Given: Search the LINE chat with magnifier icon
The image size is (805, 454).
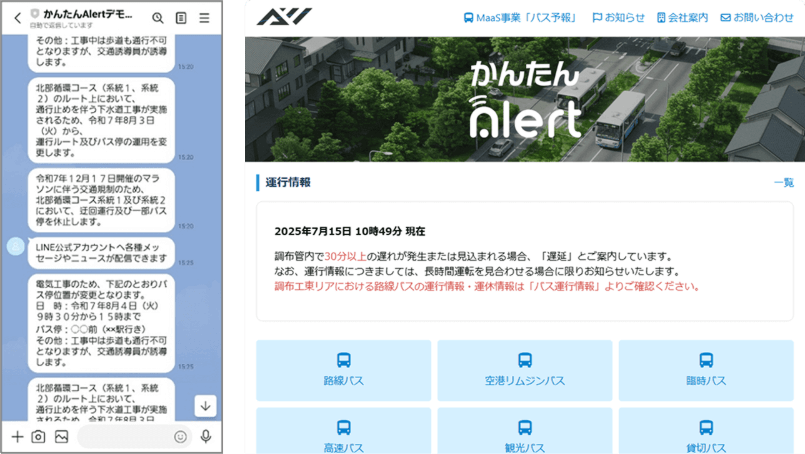Looking at the screenshot, I should click(x=158, y=18).
